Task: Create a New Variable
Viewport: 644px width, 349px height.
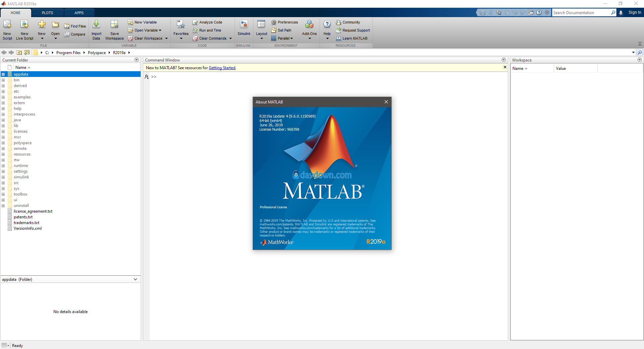Action: point(142,22)
